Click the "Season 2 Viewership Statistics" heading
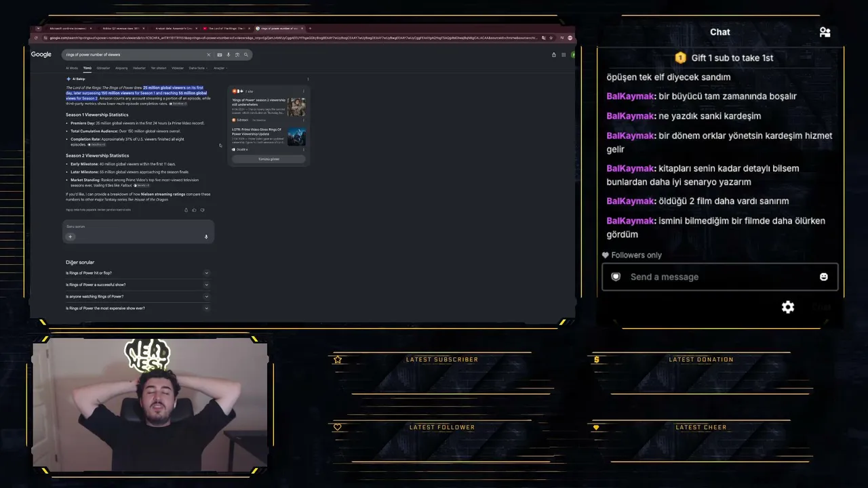The height and width of the screenshot is (488, 868). tap(97, 156)
